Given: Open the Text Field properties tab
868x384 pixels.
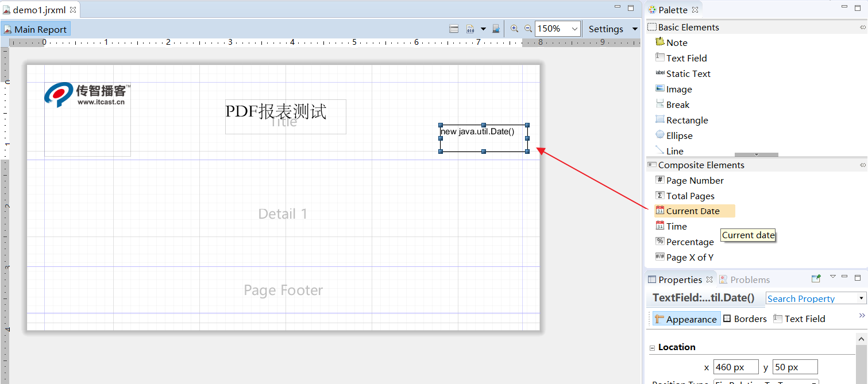Looking at the screenshot, I should [799, 319].
